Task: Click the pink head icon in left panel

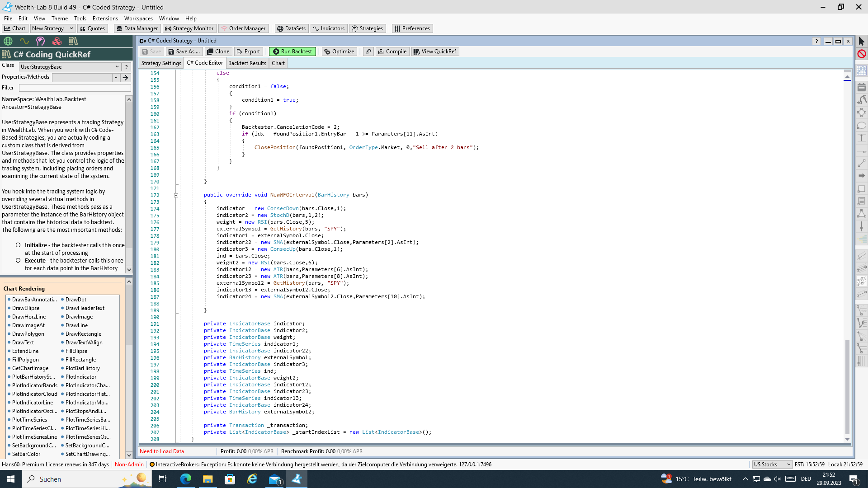Action: click(41, 41)
